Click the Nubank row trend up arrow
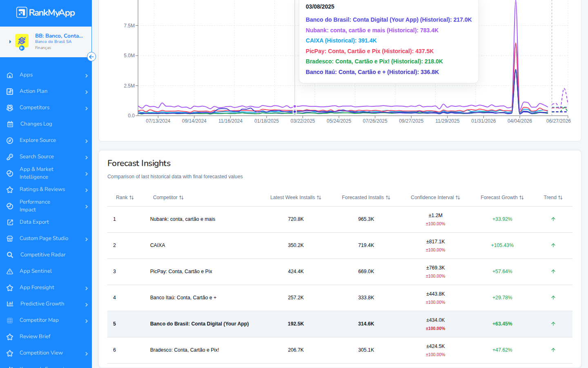 coord(553,219)
